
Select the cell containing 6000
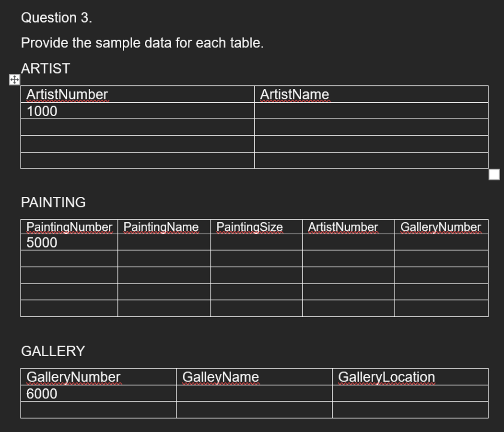[99, 393]
